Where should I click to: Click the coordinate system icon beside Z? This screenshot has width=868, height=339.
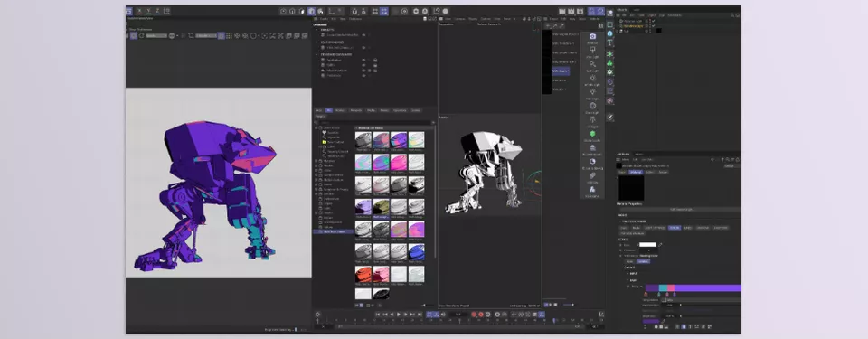pyautogui.click(x=166, y=11)
